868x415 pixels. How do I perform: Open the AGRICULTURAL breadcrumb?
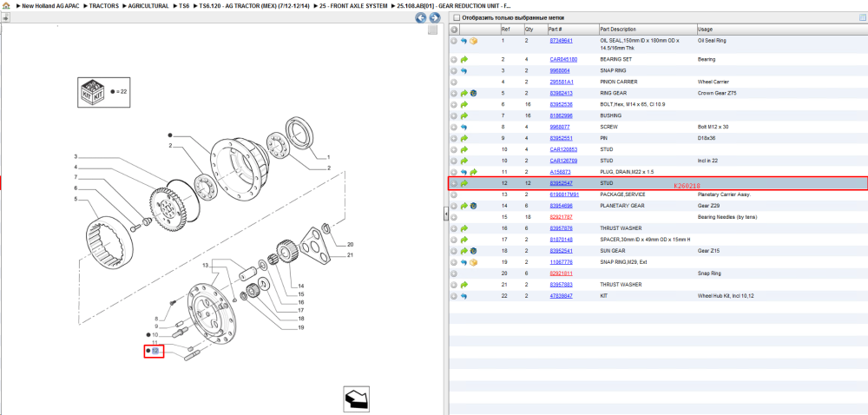coord(148,5)
